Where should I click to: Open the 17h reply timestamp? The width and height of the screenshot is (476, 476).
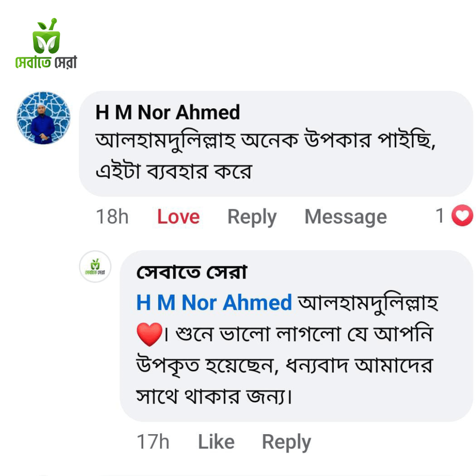click(x=153, y=442)
